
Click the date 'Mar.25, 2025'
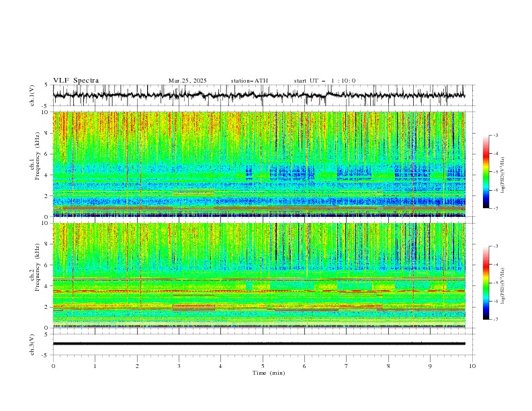[187, 81]
